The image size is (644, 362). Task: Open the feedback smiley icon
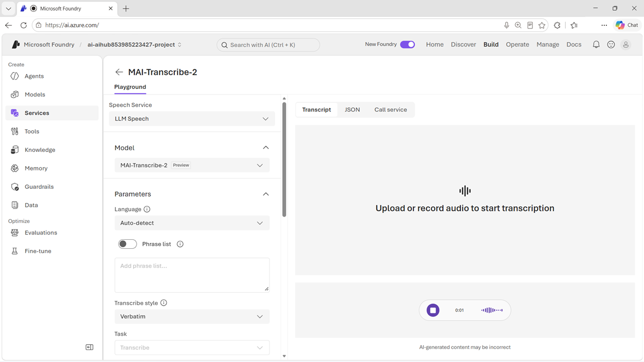(611, 45)
